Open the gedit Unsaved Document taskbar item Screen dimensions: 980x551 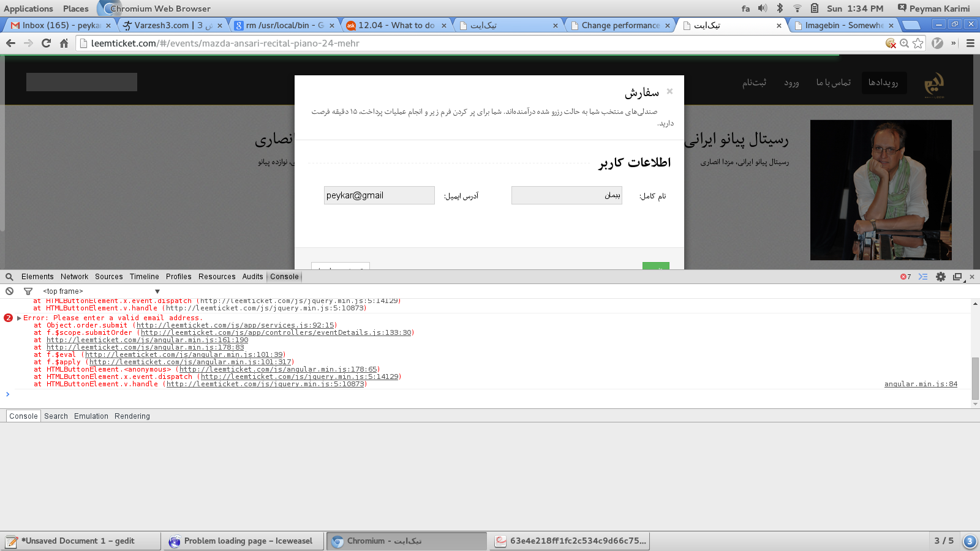coord(81,541)
